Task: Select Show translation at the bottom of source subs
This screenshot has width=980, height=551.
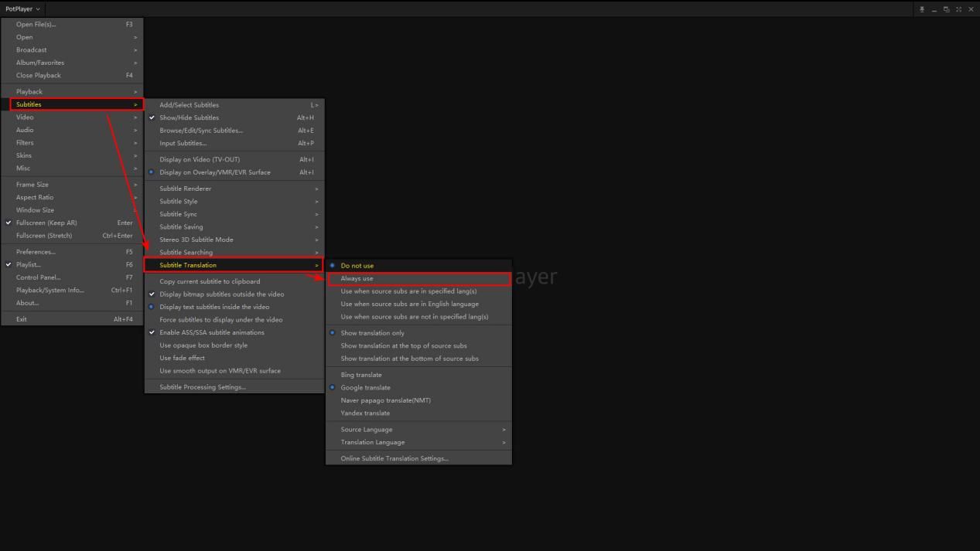Action: (418, 358)
